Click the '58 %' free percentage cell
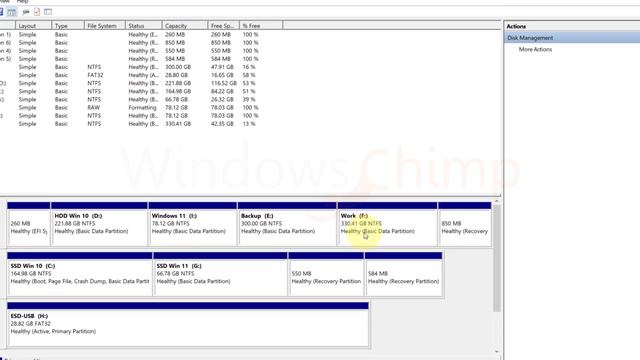Image resolution: width=640 pixels, height=360 pixels. point(249,75)
